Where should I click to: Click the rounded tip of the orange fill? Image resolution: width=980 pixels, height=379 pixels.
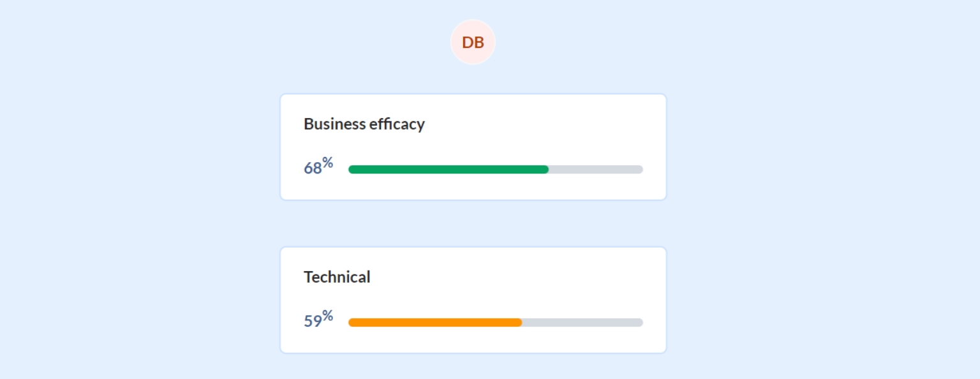519,322
